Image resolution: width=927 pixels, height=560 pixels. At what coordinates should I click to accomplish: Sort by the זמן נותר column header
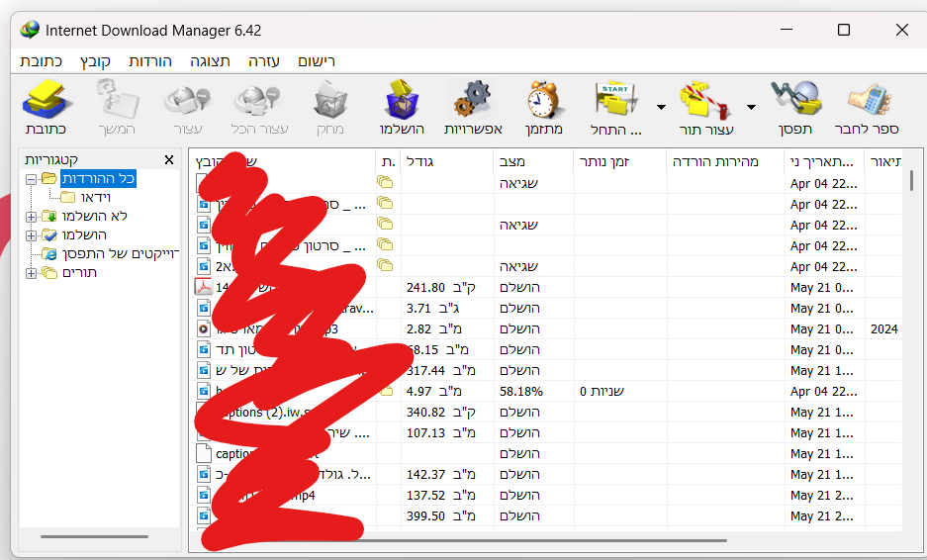point(620,161)
